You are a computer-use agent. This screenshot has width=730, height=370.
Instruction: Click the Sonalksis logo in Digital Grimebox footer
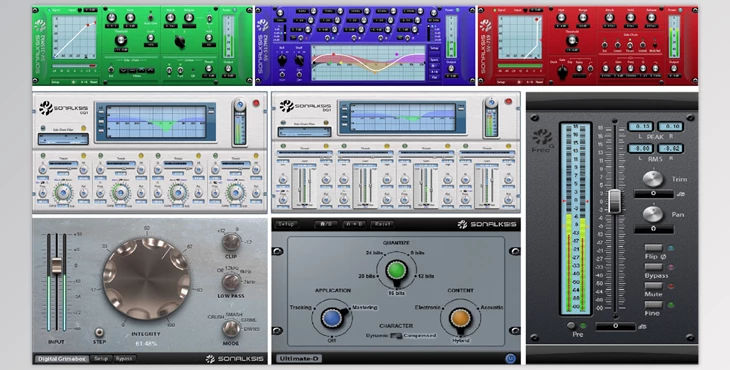(235, 359)
